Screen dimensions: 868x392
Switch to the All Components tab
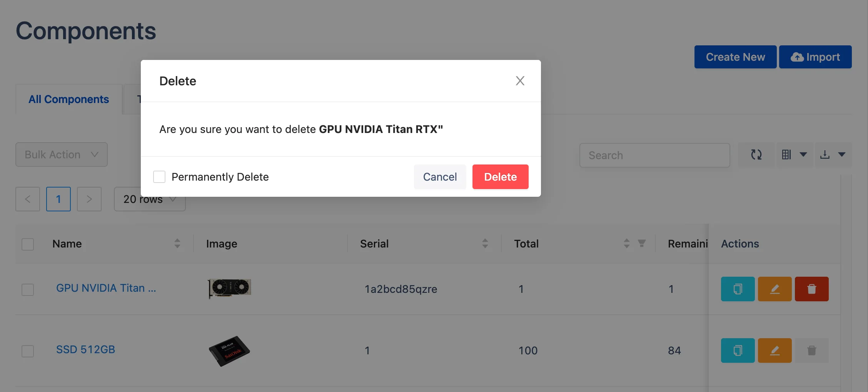tap(68, 99)
